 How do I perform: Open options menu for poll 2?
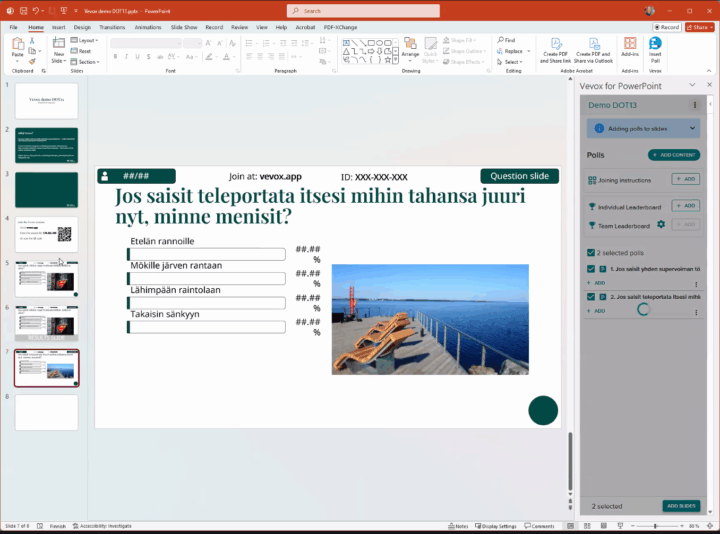(x=696, y=312)
